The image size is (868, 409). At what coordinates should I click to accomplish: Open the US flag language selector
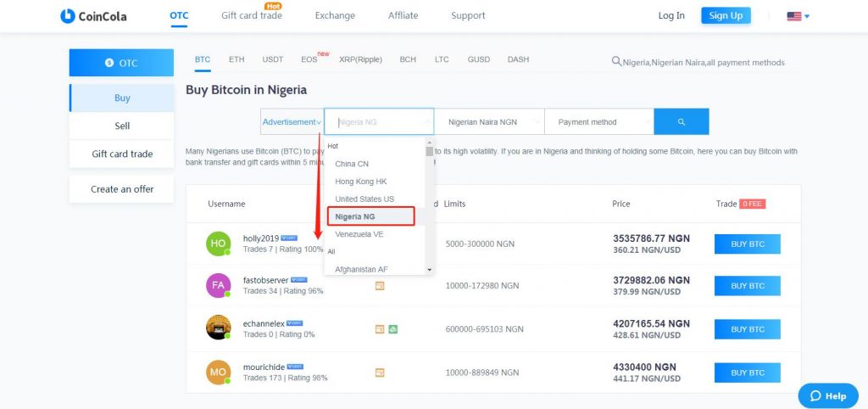[x=798, y=17]
